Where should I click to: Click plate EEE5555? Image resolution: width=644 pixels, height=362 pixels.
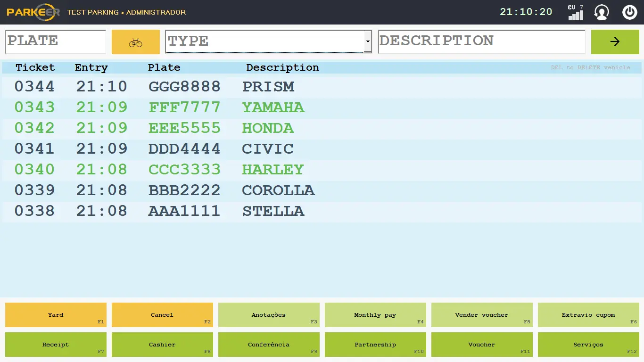184,128
